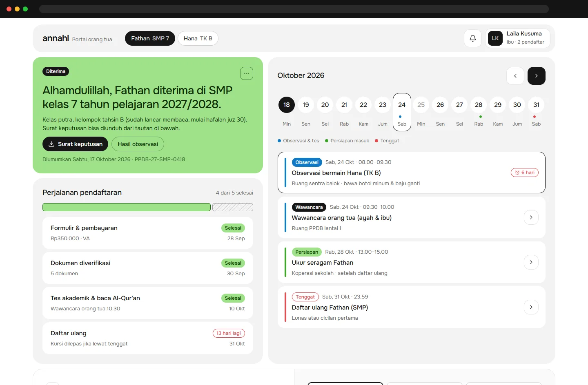Click the annahl logo
588x385 pixels.
pos(56,38)
